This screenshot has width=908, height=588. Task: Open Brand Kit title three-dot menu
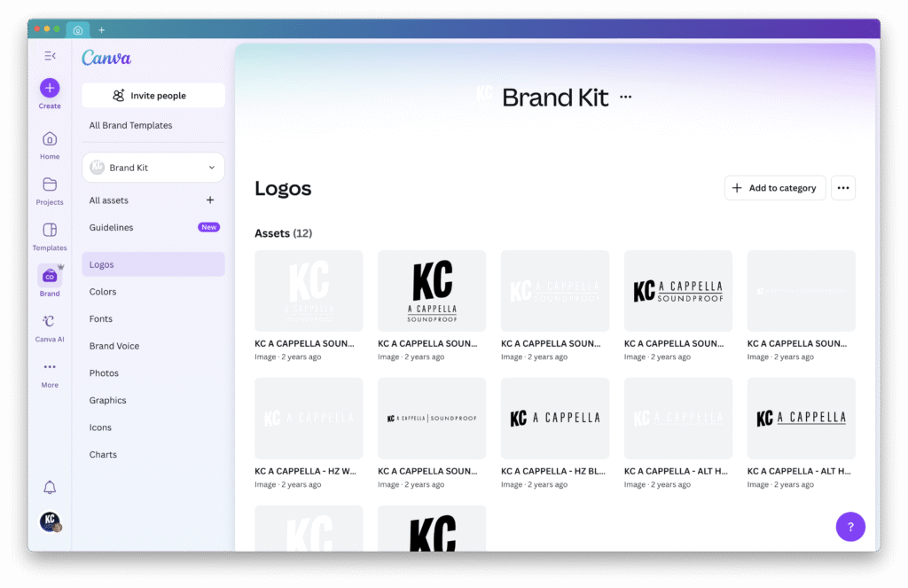[625, 97]
